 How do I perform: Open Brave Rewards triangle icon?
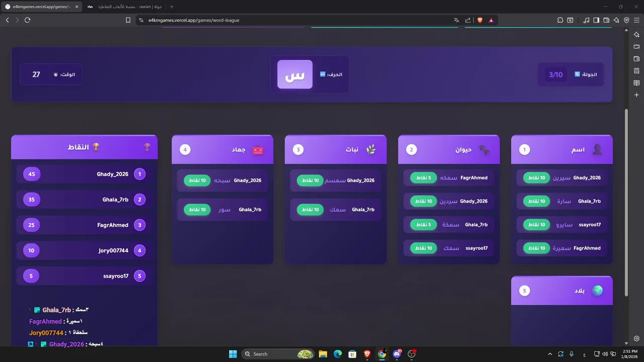click(491, 20)
